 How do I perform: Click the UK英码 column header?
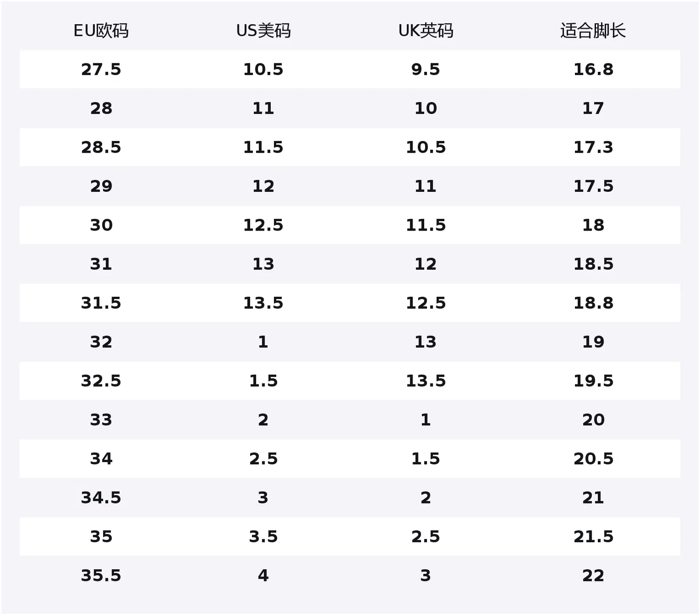tap(426, 31)
